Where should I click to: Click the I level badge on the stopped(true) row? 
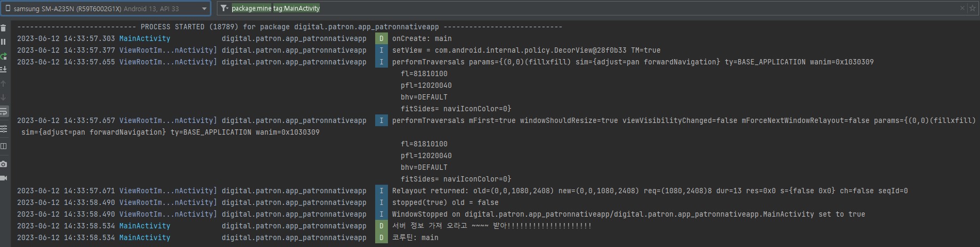coord(382,202)
